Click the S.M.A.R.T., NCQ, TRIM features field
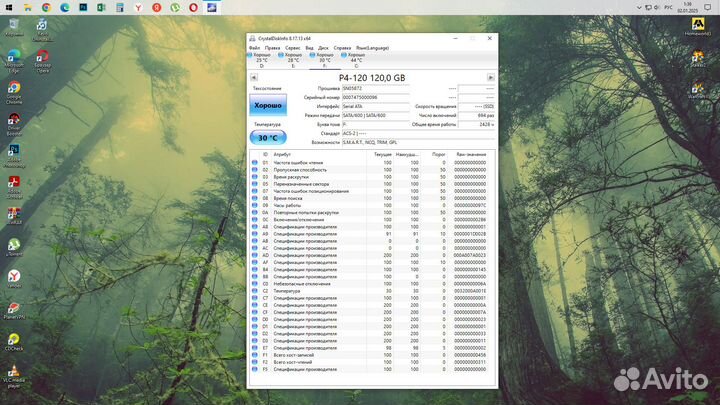This screenshot has width=720, height=405. point(418,142)
